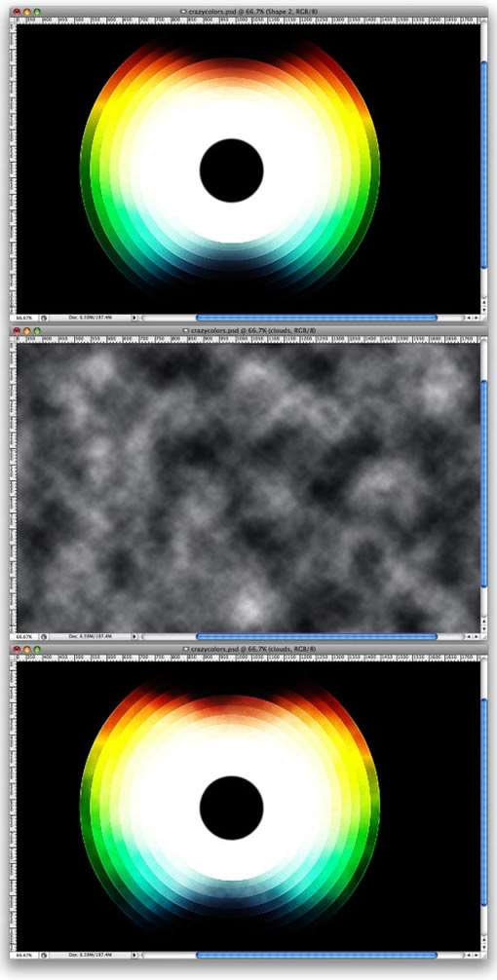This screenshot has width=497, height=980.
Task: Activate the gray clouds window by its title bar
Action: (x=248, y=330)
